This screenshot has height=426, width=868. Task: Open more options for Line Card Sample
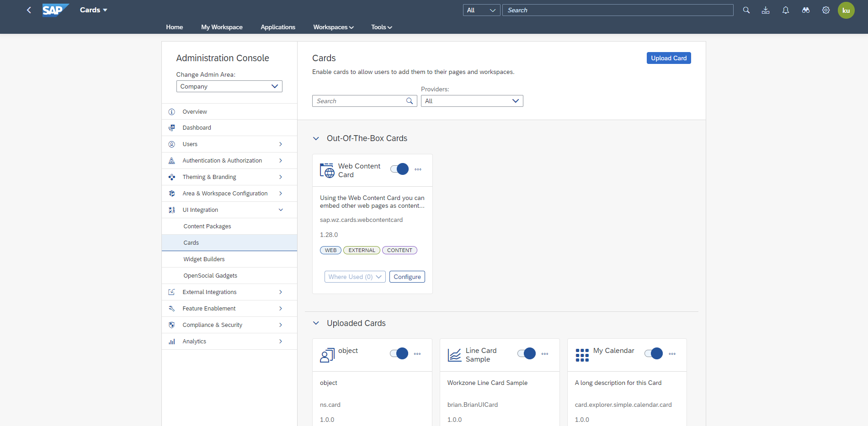(545, 354)
